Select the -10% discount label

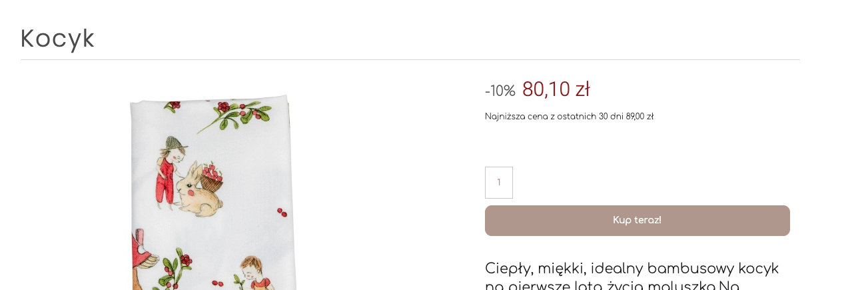(x=500, y=91)
